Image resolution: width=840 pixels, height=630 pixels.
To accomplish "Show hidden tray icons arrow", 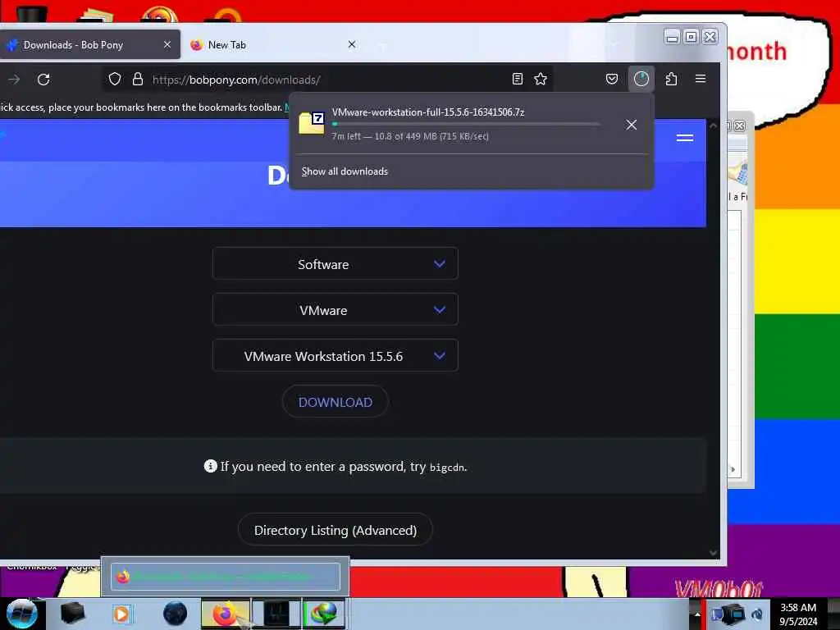I will pyautogui.click(x=697, y=614).
